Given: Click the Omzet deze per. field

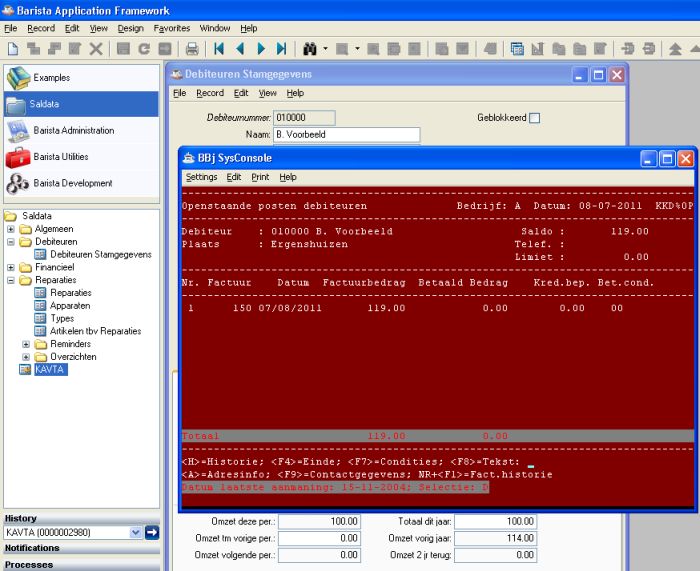Looking at the screenshot, I should click(319, 522).
